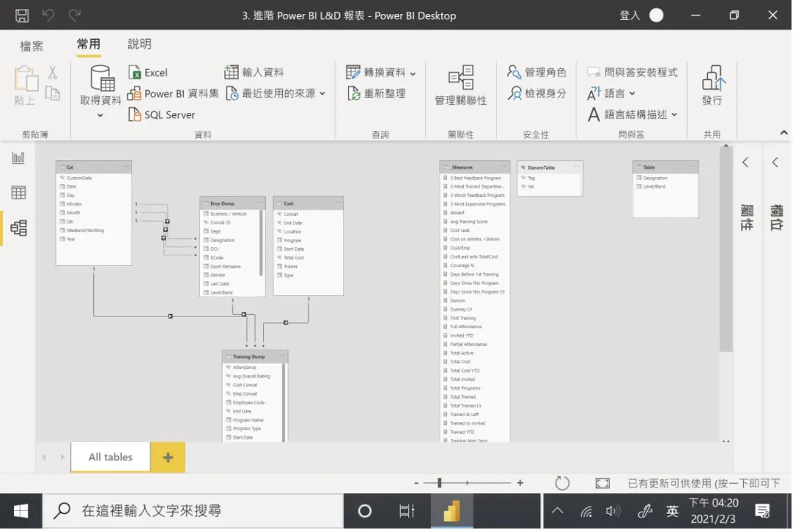795x532 pixels.
Task: Add a new layout tab with plus
Action: pos(168,457)
